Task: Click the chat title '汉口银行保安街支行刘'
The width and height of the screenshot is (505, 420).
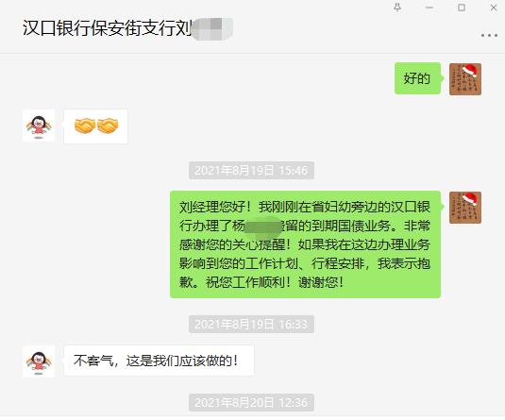Action: [108, 28]
